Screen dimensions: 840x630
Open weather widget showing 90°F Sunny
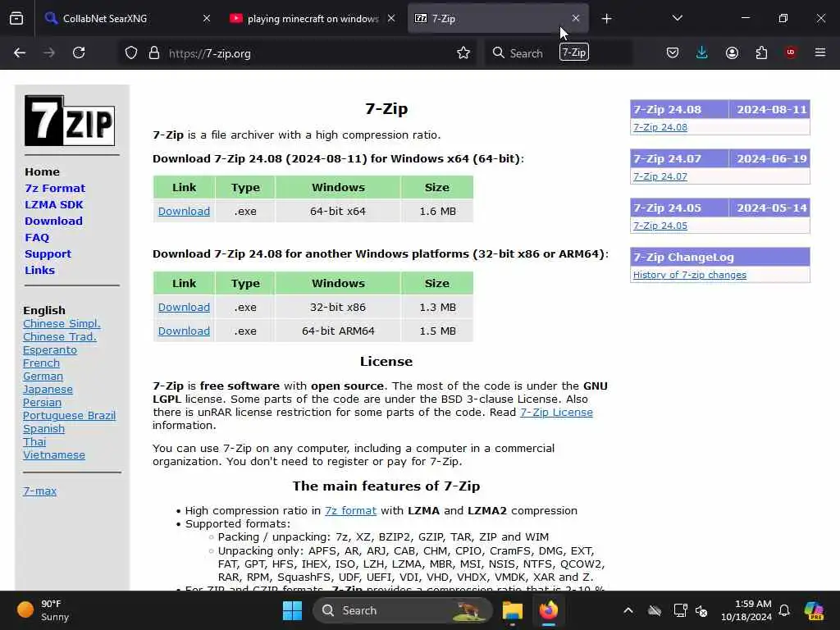43,610
